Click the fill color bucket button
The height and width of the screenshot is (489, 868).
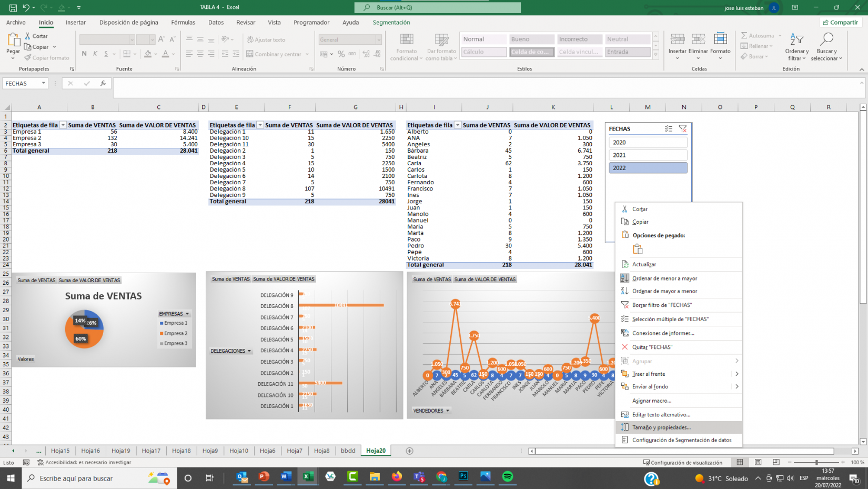tap(148, 54)
